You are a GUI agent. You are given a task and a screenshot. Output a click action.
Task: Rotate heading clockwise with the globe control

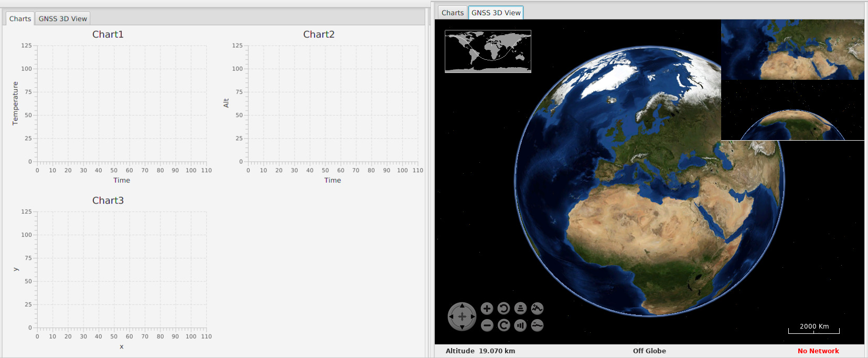(503, 325)
